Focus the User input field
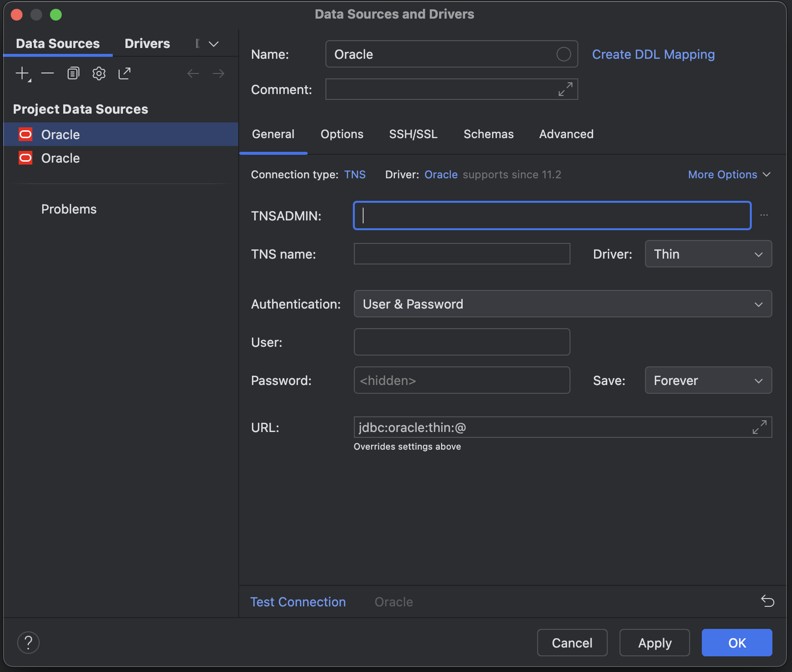The image size is (792, 672). point(462,342)
